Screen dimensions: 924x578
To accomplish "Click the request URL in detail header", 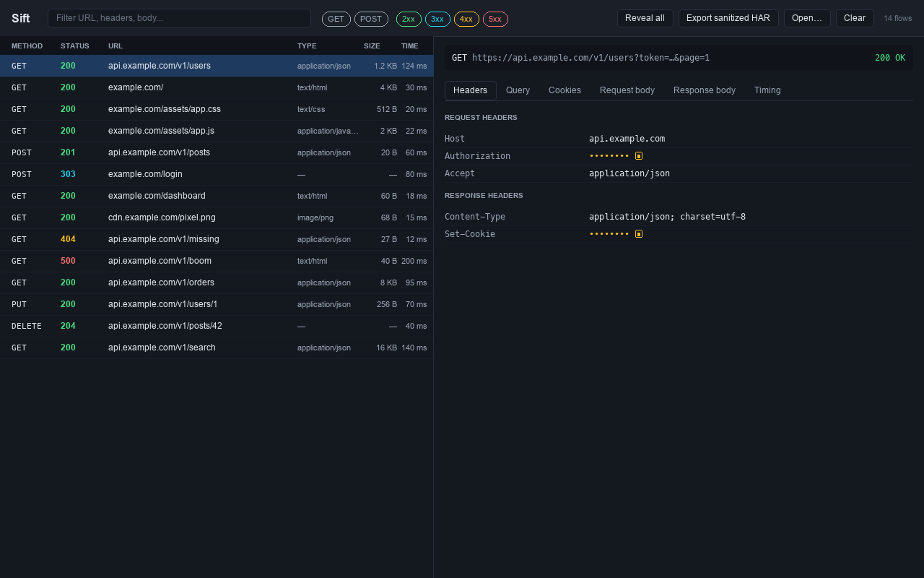I will (590, 58).
